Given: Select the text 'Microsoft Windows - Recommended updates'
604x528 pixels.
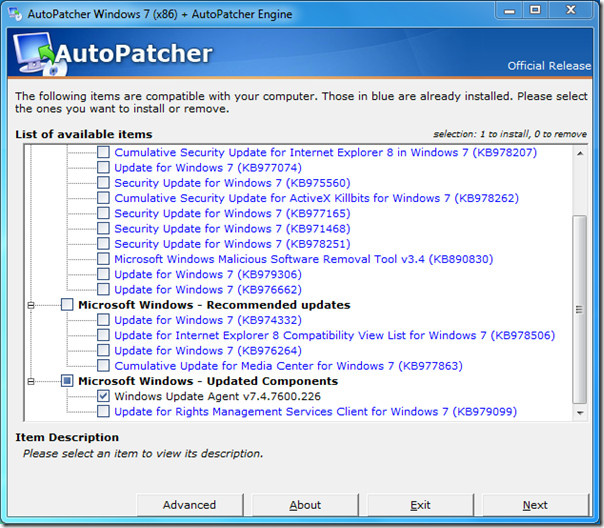Looking at the screenshot, I should click(x=214, y=305).
